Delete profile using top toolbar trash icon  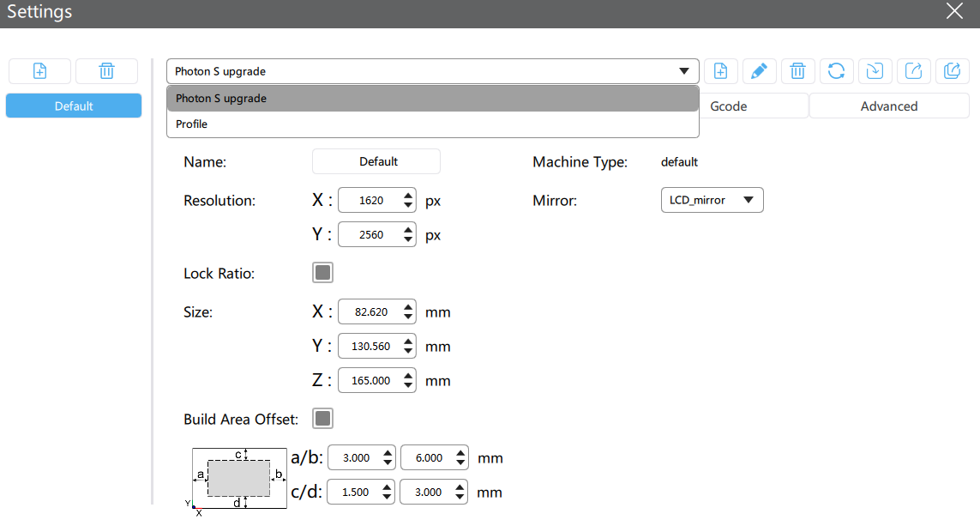point(797,71)
